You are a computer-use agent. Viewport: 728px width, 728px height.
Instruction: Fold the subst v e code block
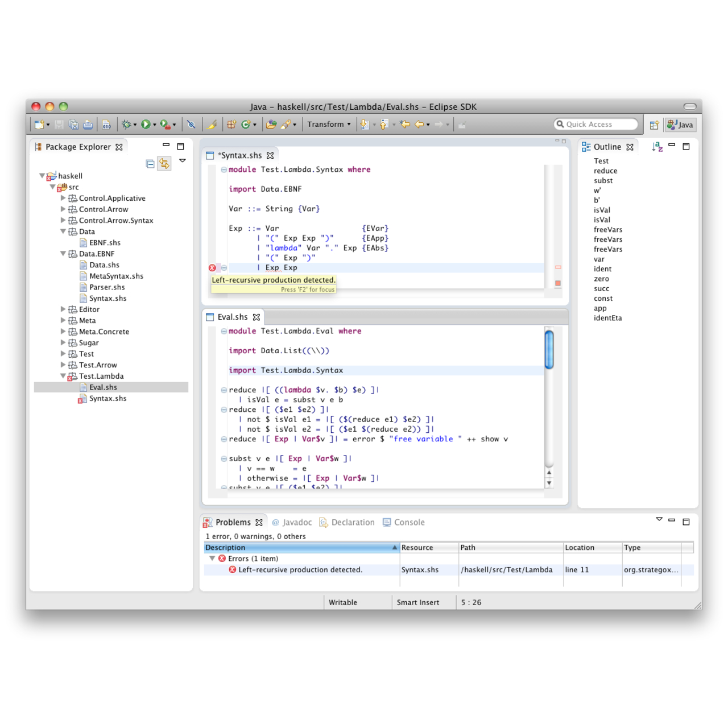(224, 459)
